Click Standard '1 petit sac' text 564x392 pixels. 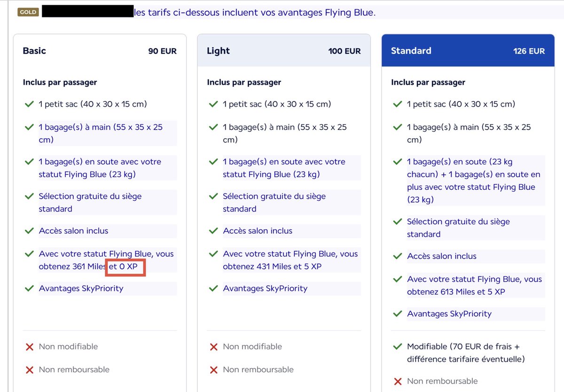(x=461, y=104)
